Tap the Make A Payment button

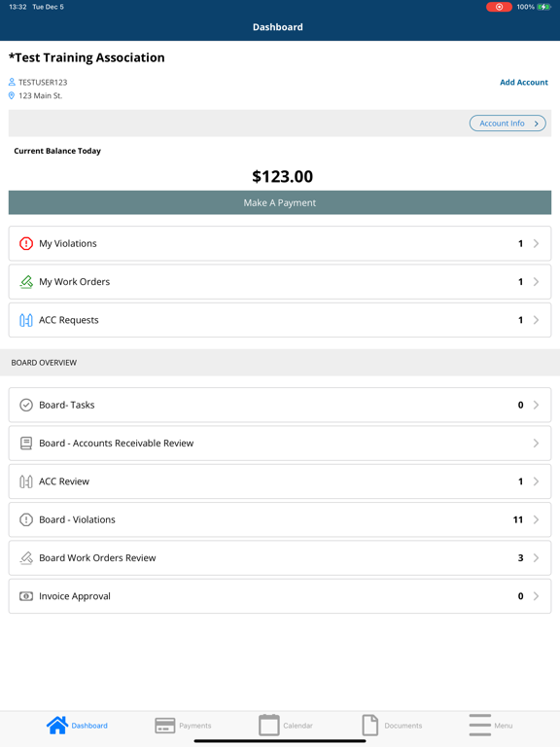tap(280, 202)
